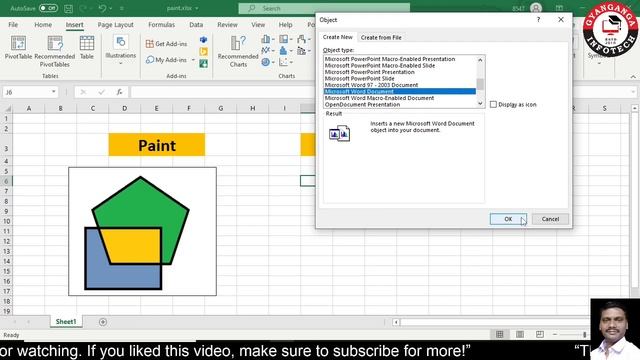Click the Visio Data Visualizer add-in icon

pyautogui.click(x=203, y=40)
